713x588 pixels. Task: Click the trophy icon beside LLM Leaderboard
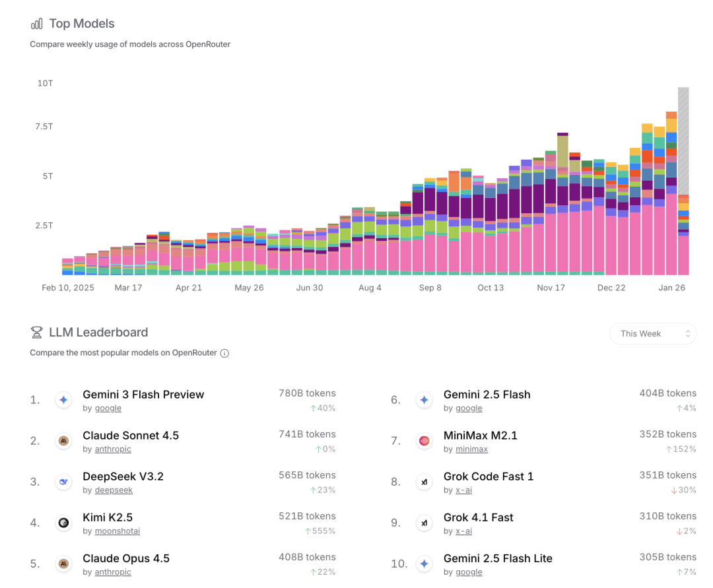(37, 333)
